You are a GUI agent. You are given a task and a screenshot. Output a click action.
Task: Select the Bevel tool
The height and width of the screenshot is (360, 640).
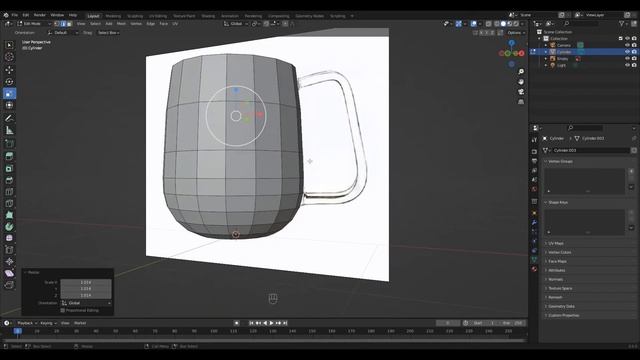(9, 180)
